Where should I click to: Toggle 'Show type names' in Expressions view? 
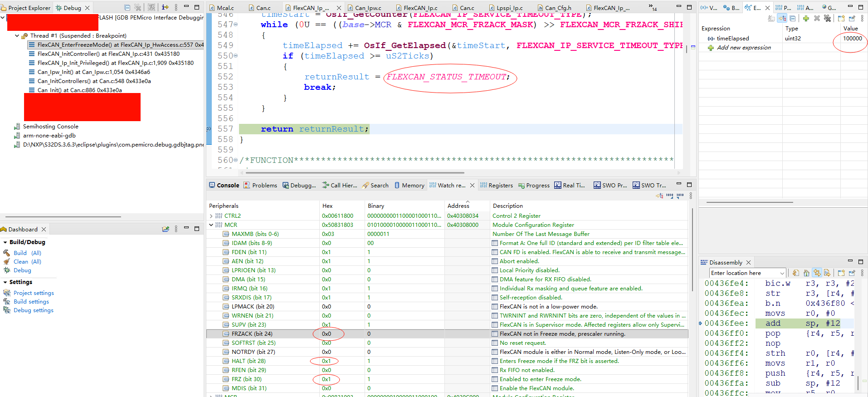pos(771,18)
